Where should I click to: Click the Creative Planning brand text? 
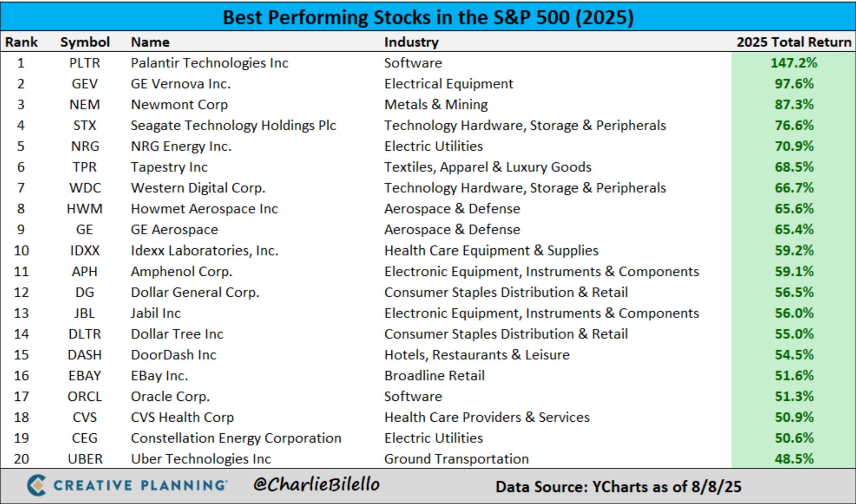(x=140, y=485)
